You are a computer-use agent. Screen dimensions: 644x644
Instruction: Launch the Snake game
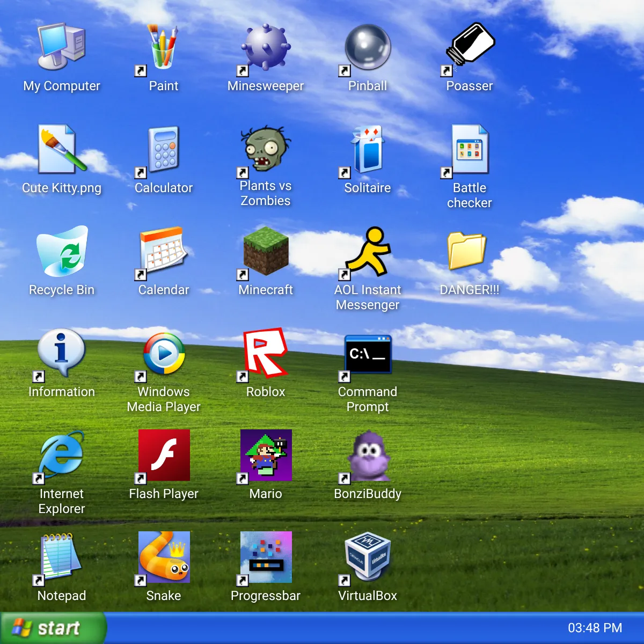click(x=164, y=557)
